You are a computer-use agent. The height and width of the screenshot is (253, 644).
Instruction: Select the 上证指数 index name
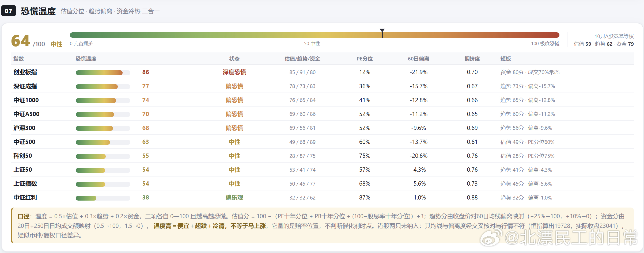[x=25, y=184]
